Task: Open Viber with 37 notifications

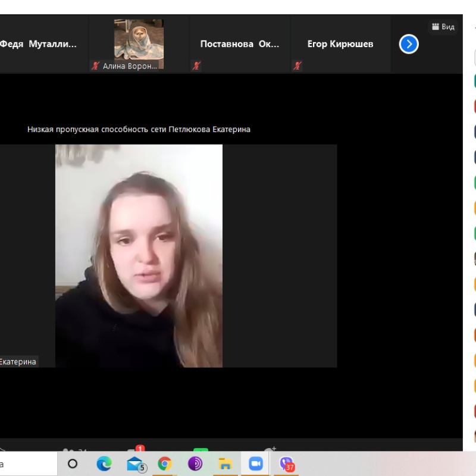Action: coord(287,464)
